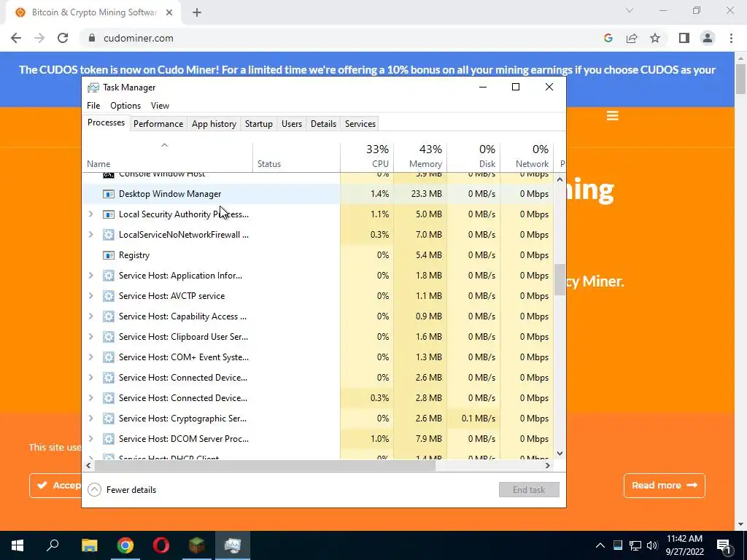
Task: Open Opera browser from taskbar
Action: (161, 545)
